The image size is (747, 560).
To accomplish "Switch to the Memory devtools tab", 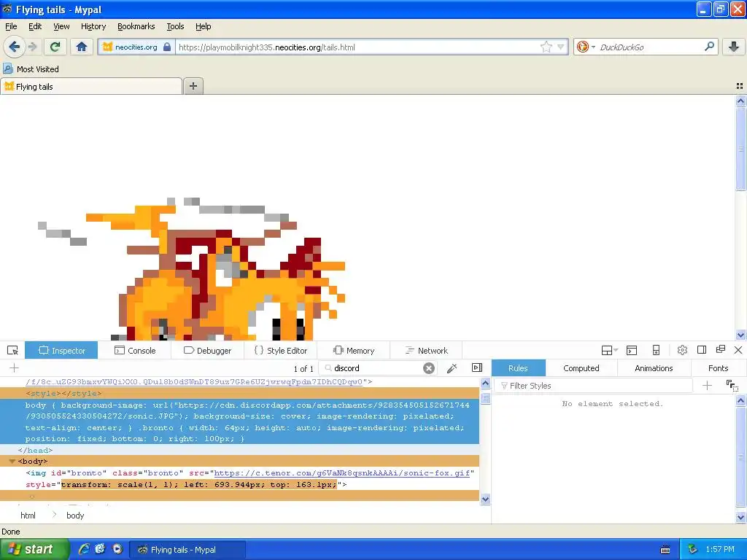I will tap(353, 351).
